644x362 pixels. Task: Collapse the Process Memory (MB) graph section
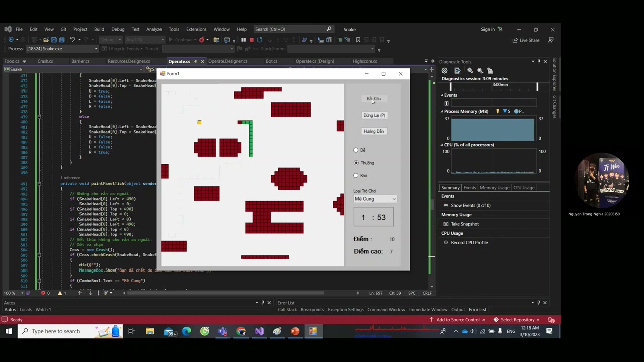coord(442,111)
